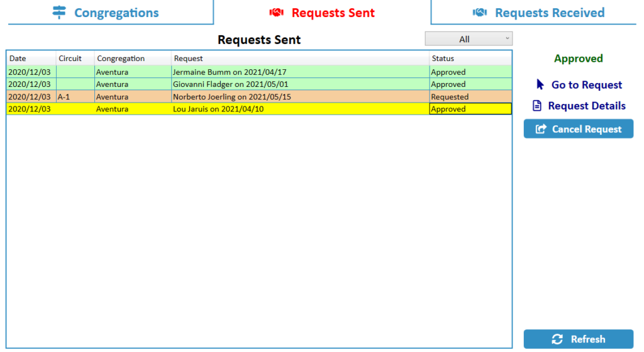Click Approved status in Giovanni Fladger row
Screen dimensions: 644x352
click(x=470, y=84)
